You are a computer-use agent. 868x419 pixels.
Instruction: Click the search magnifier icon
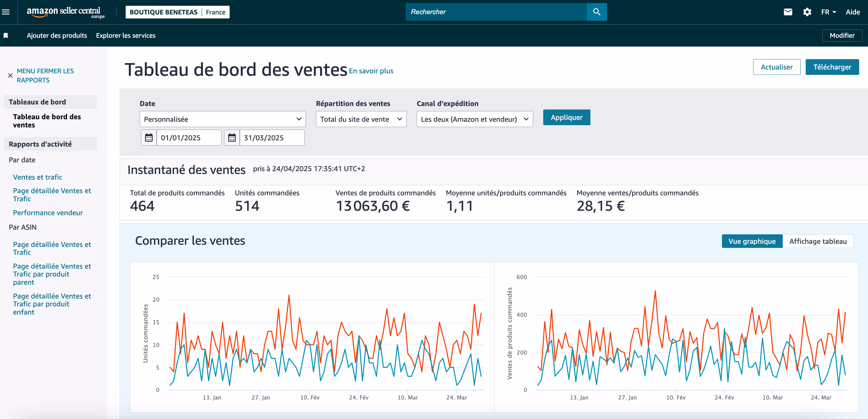(596, 12)
